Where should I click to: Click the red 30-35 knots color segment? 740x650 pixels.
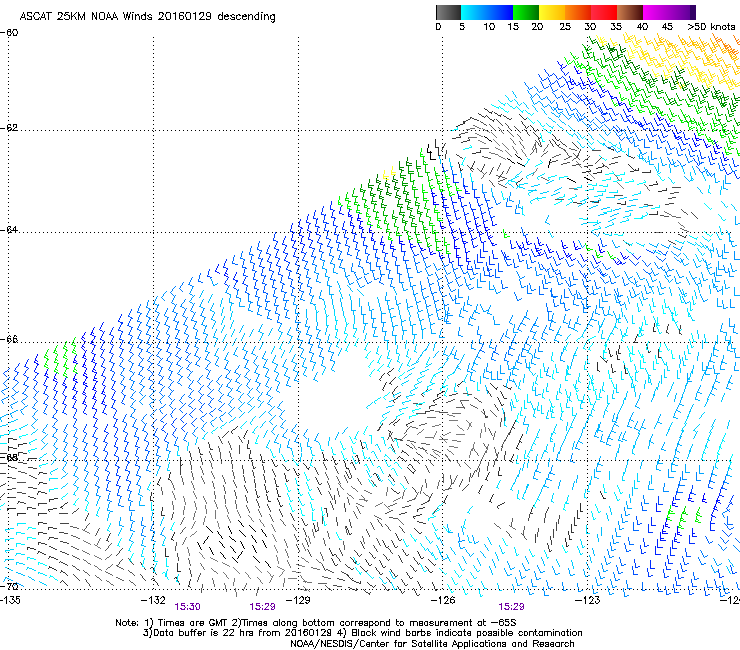[x=604, y=12]
